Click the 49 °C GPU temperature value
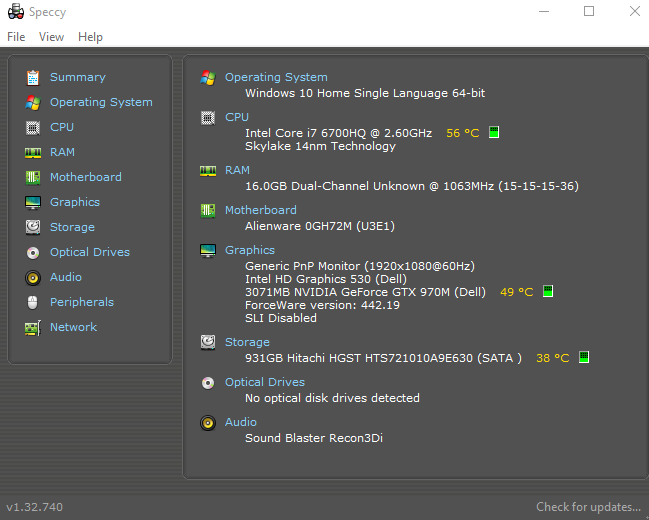Viewport: 649px width, 520px height. pyautogui.click(x=517, y=292)
